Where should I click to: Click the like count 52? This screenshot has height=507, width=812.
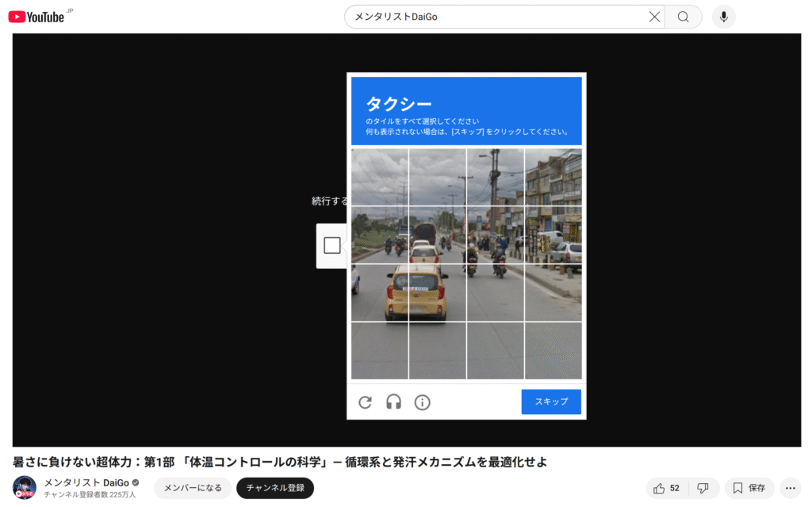click(674, 488)
